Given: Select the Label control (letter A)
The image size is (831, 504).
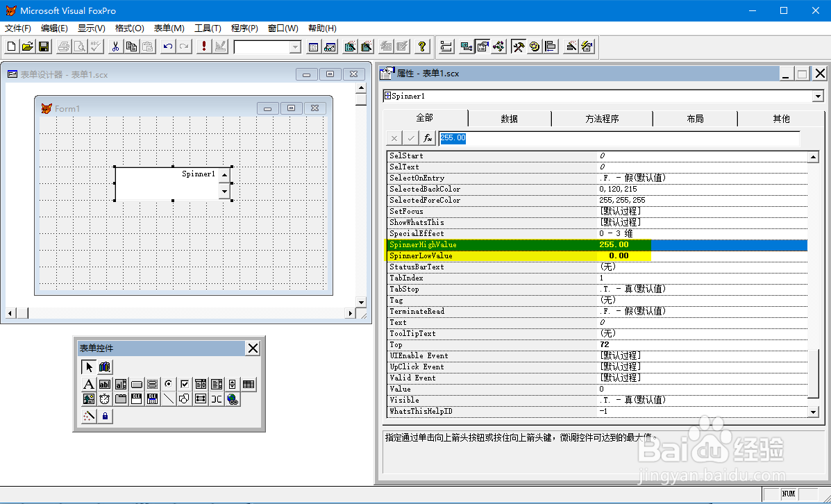Looking at the screenshot, I should tap(88, 384).
